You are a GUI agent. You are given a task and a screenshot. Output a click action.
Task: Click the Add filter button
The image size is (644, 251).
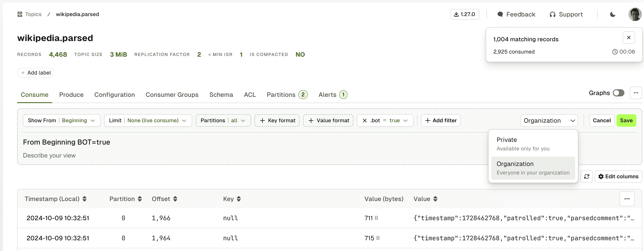440,120
